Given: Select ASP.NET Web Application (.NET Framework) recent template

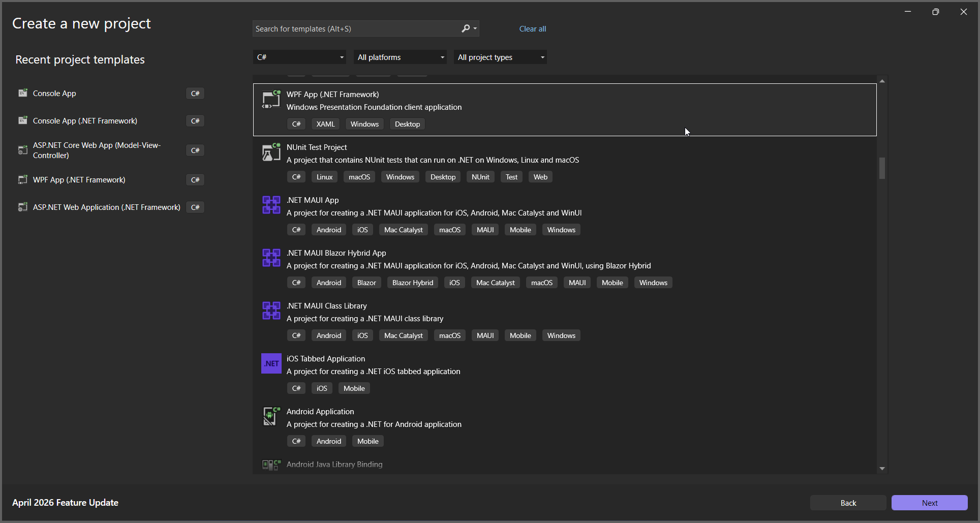Looking at the screenshot, I should (x=111, y=207).
